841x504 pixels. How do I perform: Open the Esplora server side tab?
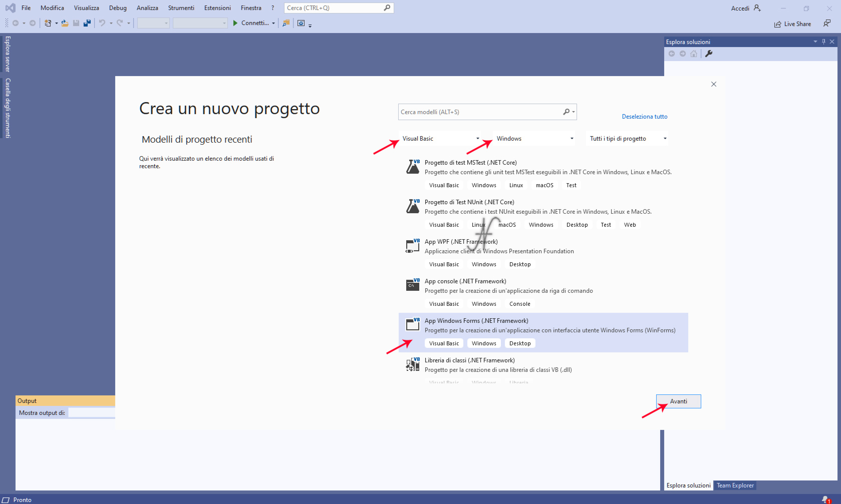click(8, 54)
